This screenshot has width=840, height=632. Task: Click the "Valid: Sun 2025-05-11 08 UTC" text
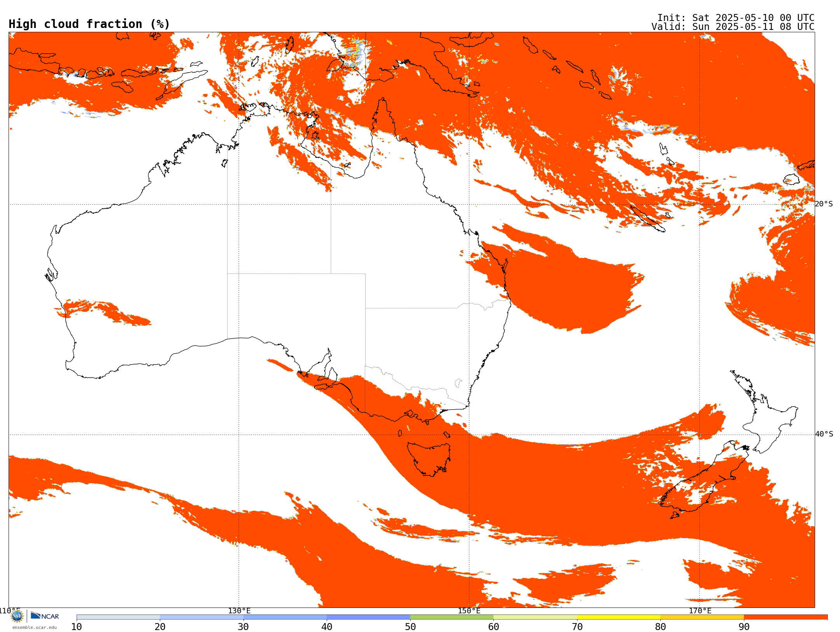coord(733,27)
